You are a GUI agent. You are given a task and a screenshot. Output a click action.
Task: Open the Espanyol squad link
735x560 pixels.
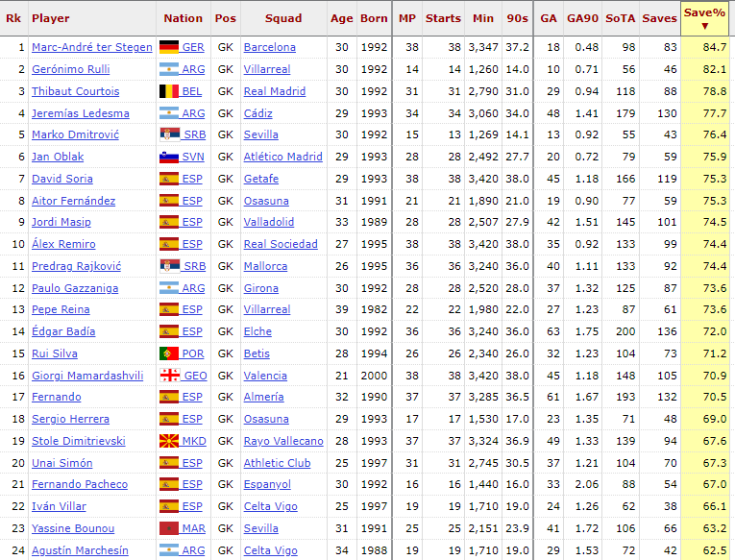[267, 484]
